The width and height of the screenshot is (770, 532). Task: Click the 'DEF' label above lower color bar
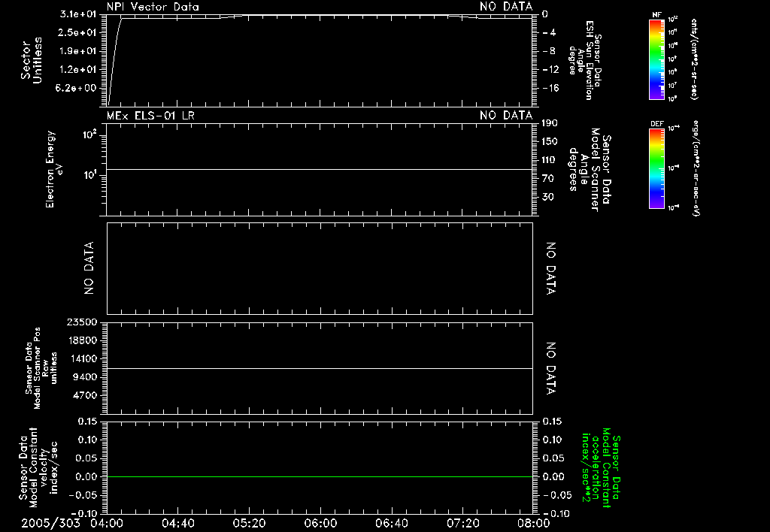click(x=656, y=124)
